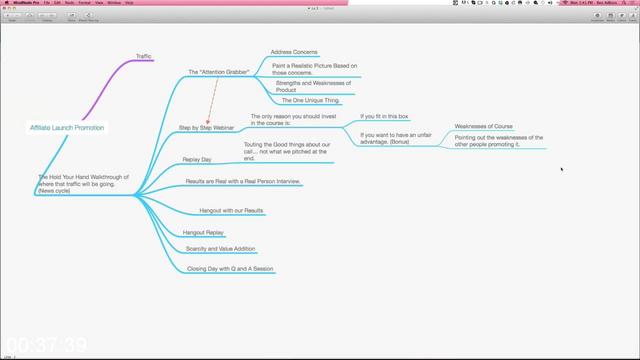This screenshot has width=640, height=360.
Task: Open the Window menu
Action: tap(114, 2)
